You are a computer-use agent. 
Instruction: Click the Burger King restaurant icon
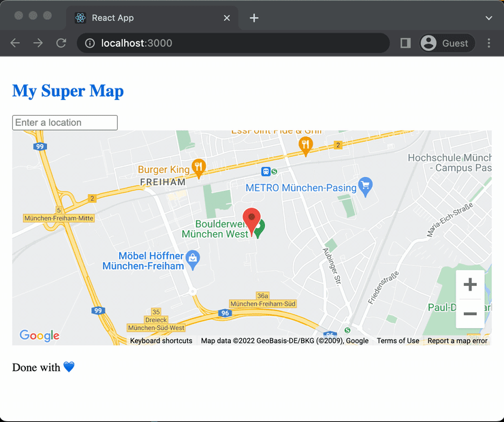pyautogui.click(x=199, y=167)
